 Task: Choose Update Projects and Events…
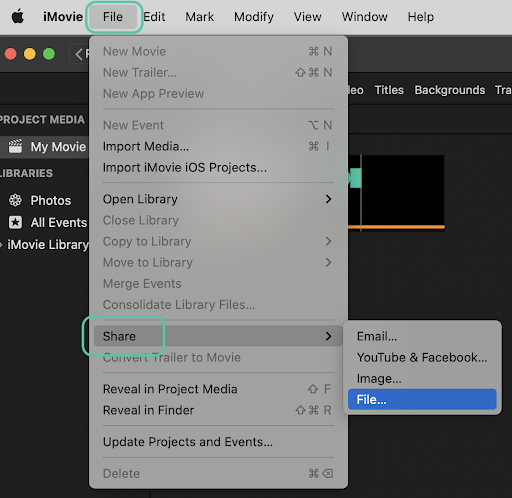click(218, 442)
